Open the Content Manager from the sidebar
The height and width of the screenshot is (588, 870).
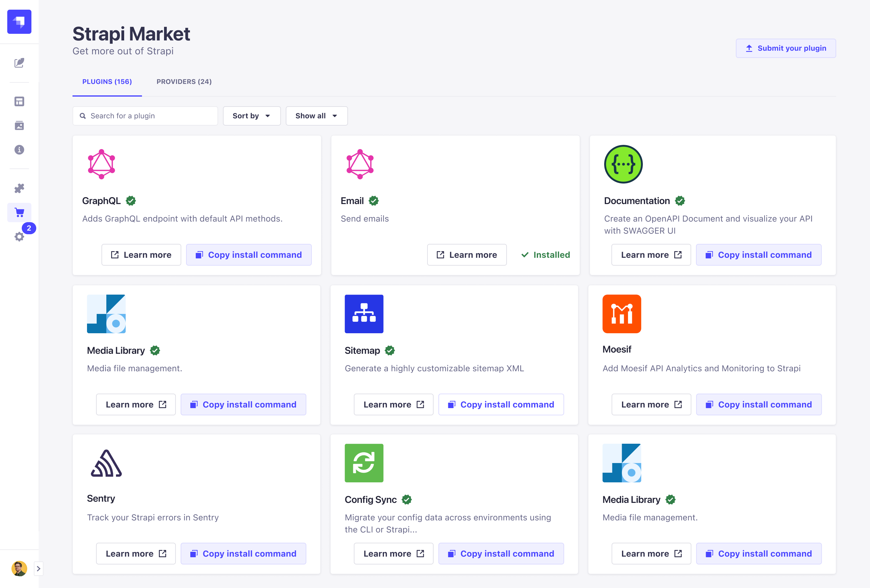[x=19, y=63]
